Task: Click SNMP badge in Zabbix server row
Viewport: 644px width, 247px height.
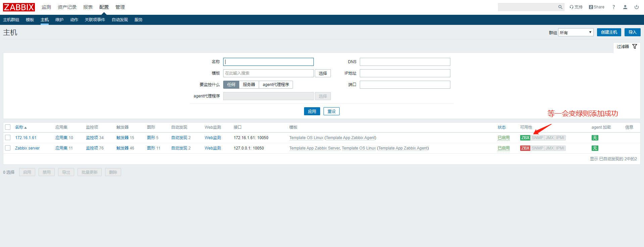Action: point(537,148)
